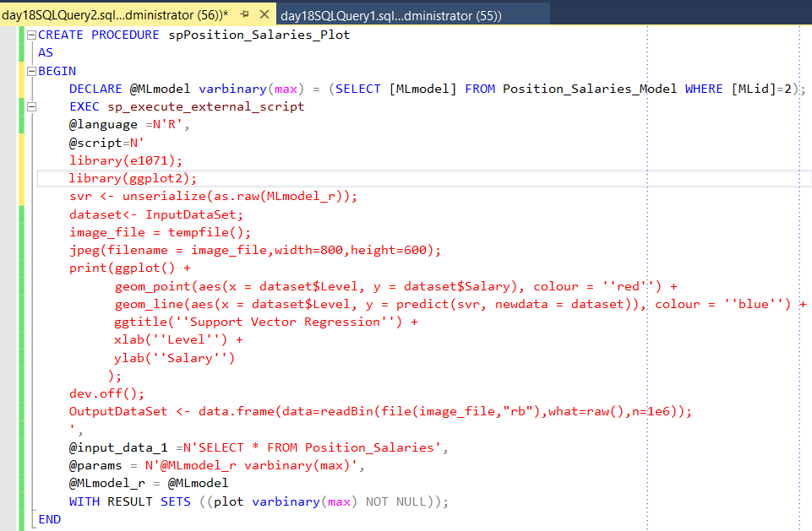Screen dimensions: 812x531
Task: Click procedure name spPosition_Salaries_Plot
Action: point(259,35)
